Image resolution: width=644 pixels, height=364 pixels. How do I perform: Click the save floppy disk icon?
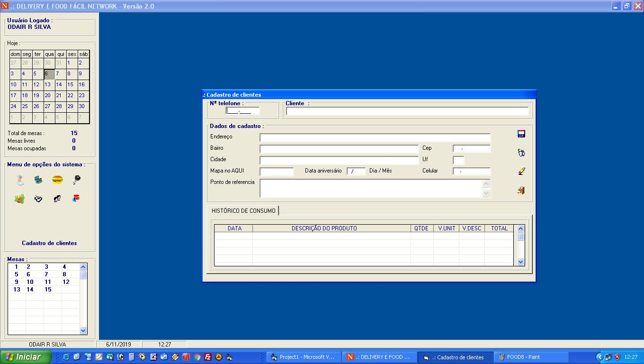coord(521,134)
